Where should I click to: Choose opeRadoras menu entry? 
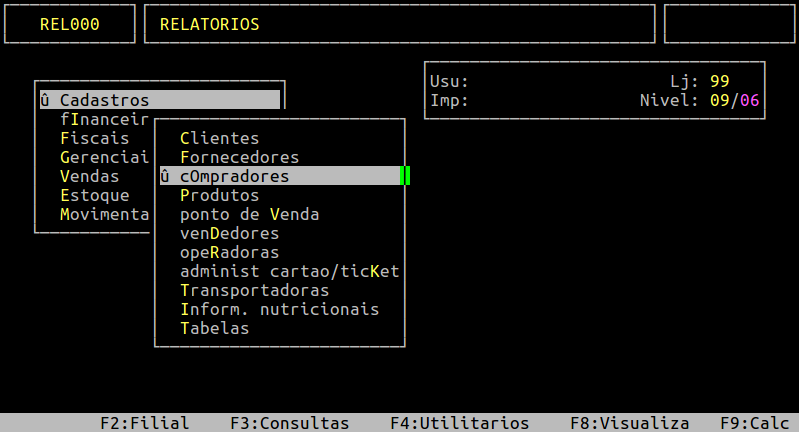[x=230, y=252]
